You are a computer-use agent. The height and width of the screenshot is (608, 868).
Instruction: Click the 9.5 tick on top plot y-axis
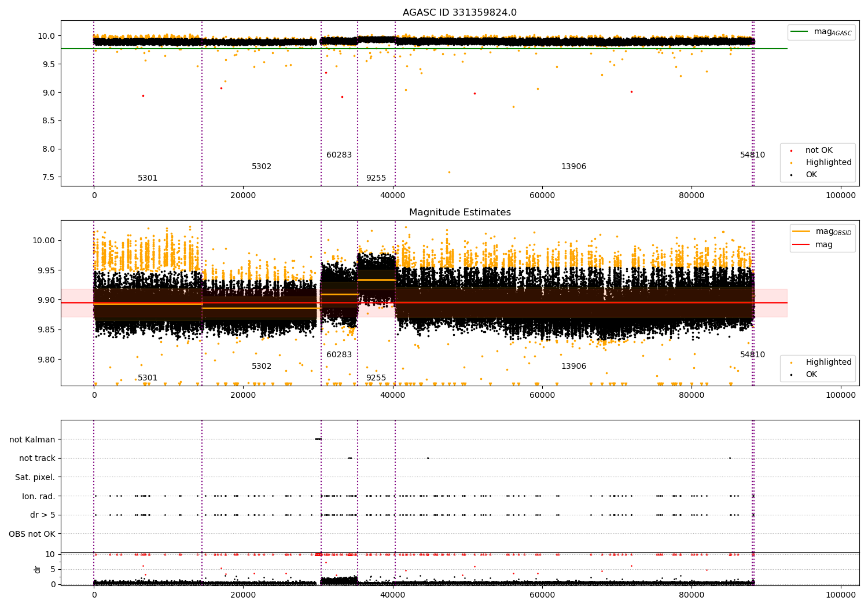click(x=49, y=64)
